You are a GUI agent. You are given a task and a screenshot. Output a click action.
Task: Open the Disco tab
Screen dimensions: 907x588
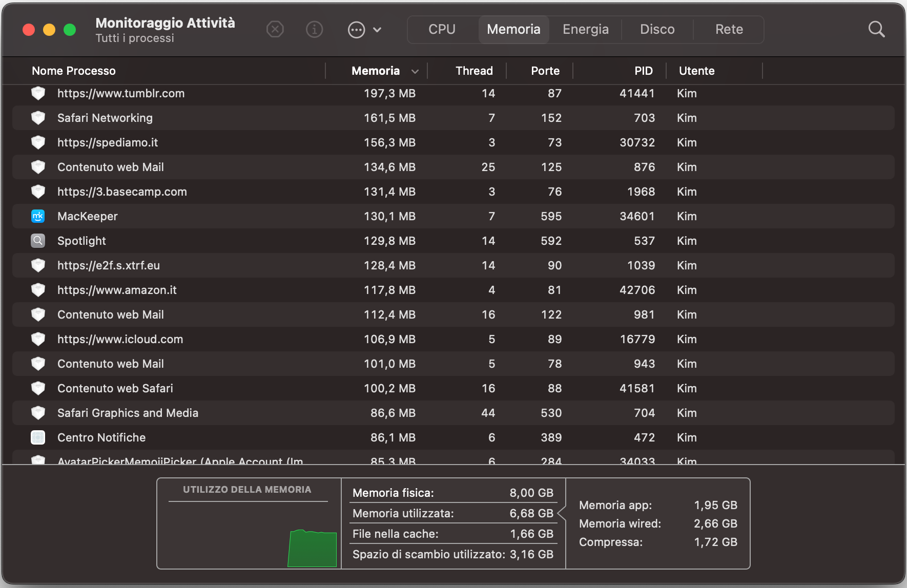657,29
